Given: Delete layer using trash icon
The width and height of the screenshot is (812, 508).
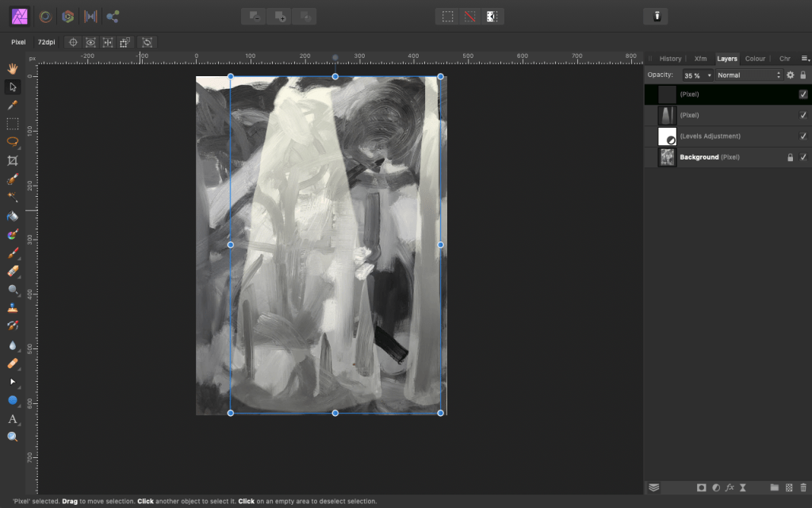Looking at the screenshot, I should click(803, 487).
